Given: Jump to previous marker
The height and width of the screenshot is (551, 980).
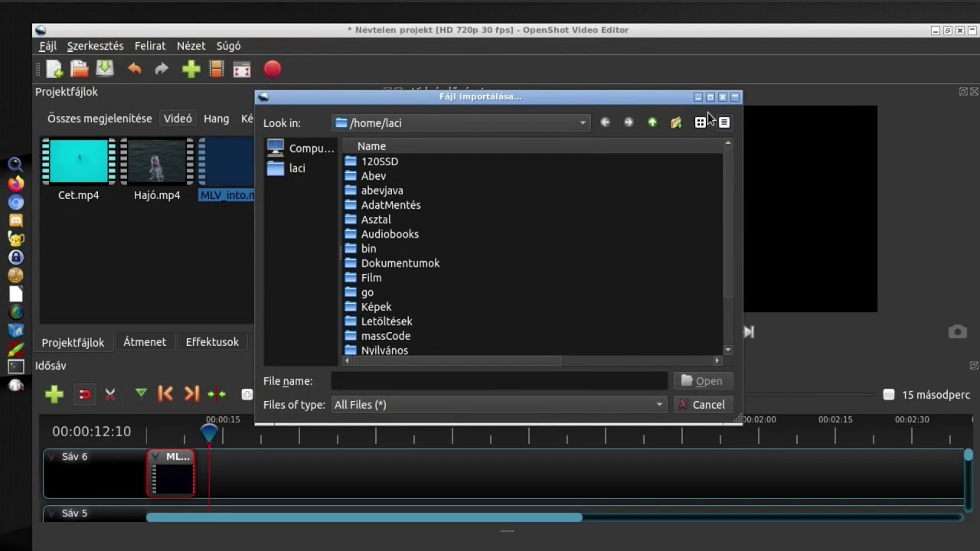Looking at the screenshot, I should click(165, 393).
